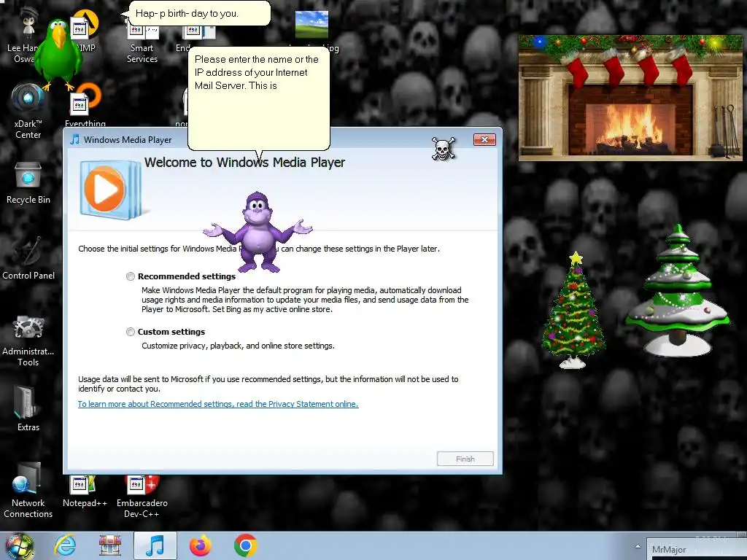The image size is (747, 560).
Task: Click the "Hap- p birth- day" speech balloon
Action: (x=200, y=13)
